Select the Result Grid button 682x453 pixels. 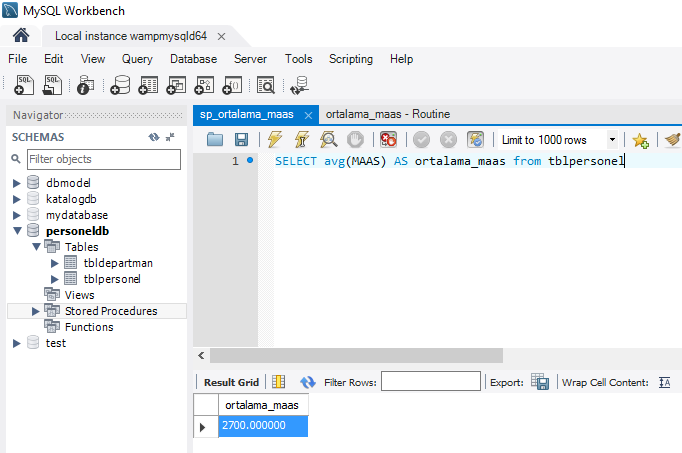(x=231, y=382)
